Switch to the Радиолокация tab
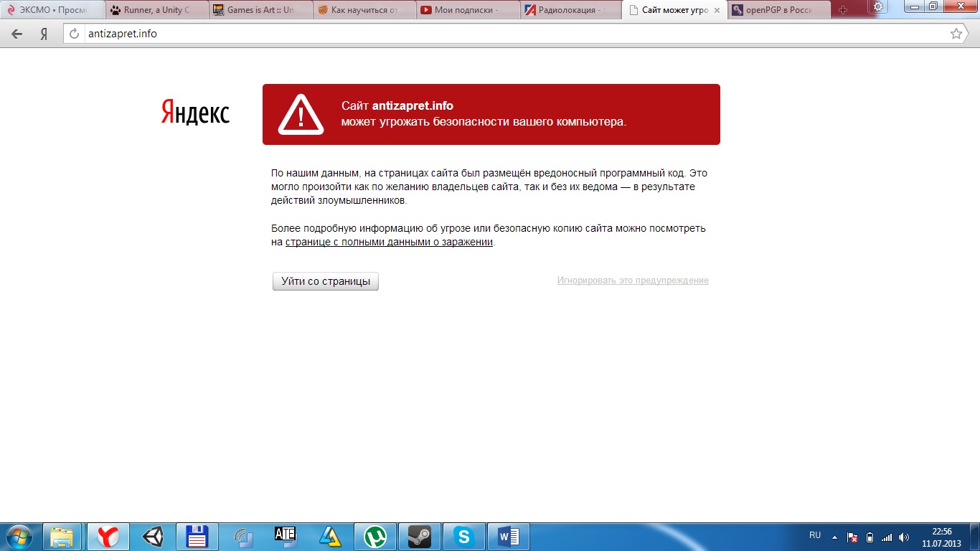 tap(573, 10)
